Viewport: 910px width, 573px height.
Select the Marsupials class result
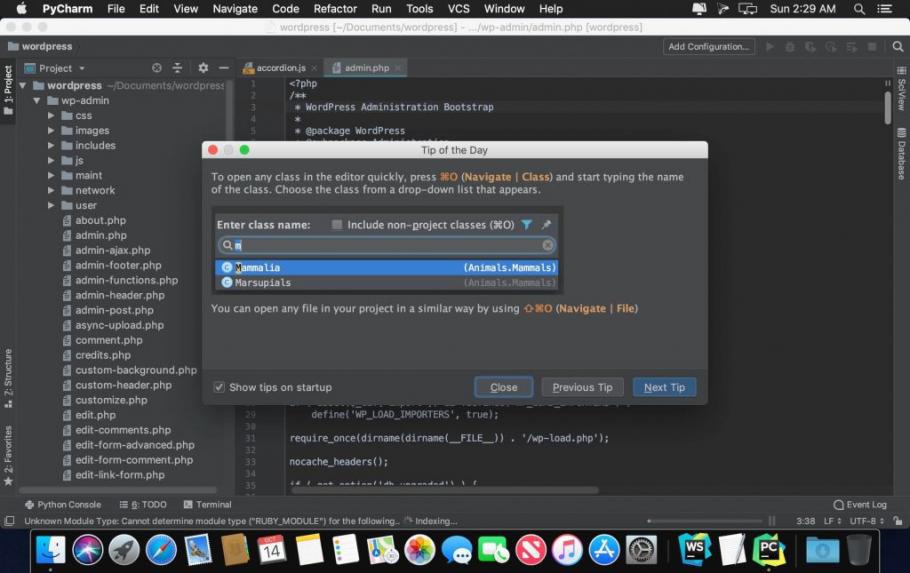click(x=387, y=283)
